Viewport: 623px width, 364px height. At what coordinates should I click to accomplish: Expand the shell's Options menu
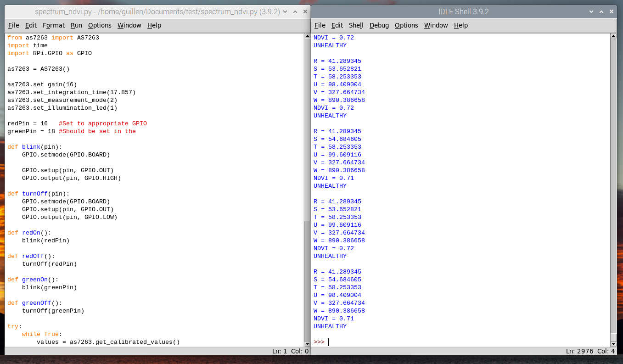(406, 25)
